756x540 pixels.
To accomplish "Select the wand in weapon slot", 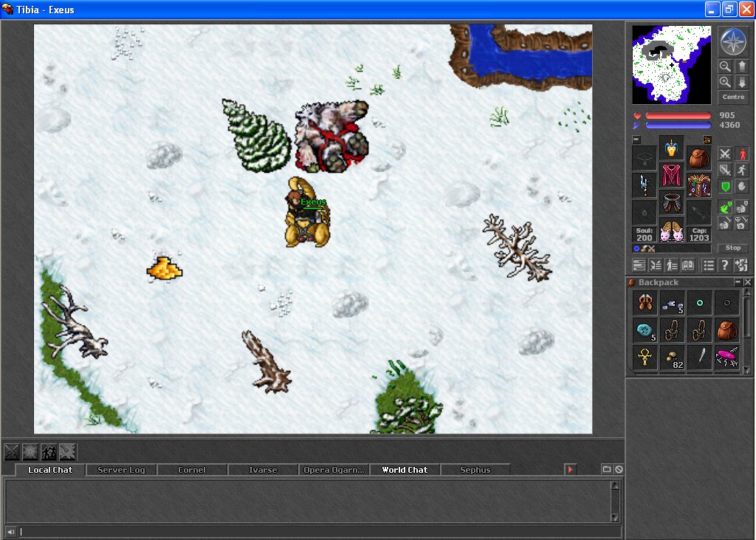I will click(x=644, y=185).
